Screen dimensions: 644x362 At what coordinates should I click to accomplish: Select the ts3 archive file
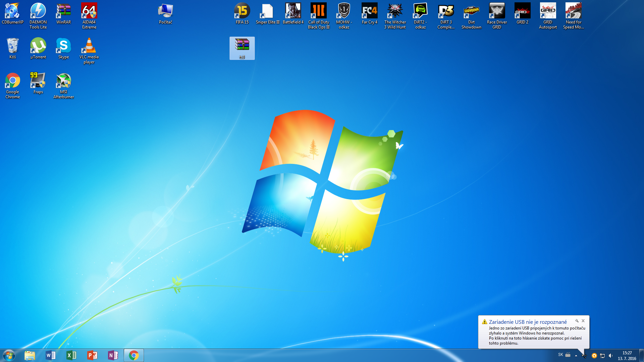pyautogui.click(x=242, y=48)
